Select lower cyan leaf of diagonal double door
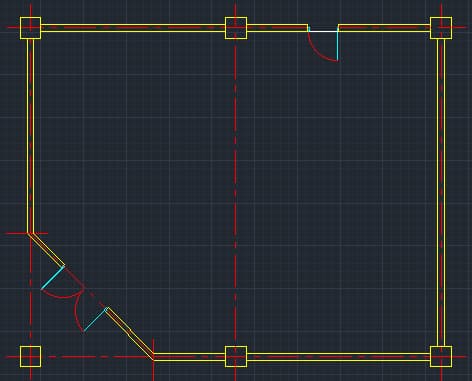Viewport: 472px width, 381px height. point(95,320)
